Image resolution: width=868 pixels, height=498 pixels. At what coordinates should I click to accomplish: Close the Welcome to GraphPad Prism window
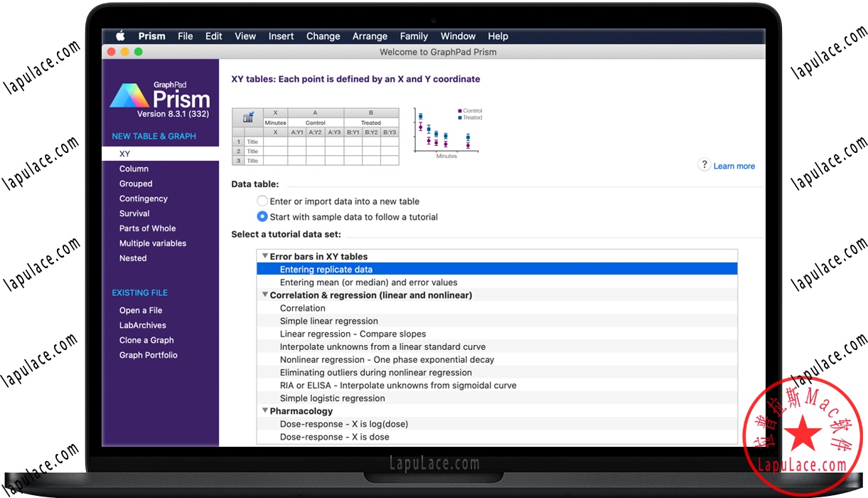111,51
